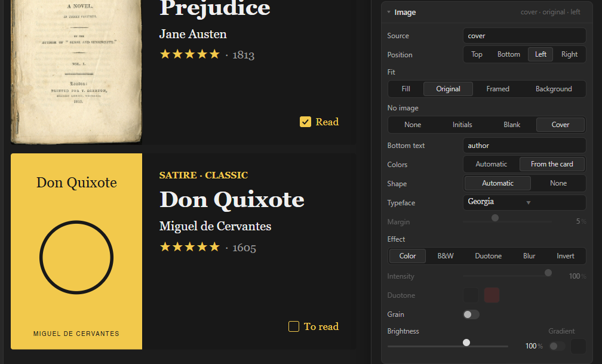Check the To read checkbox for Don Quixote

pyautogui.click(x=294, y=326)
